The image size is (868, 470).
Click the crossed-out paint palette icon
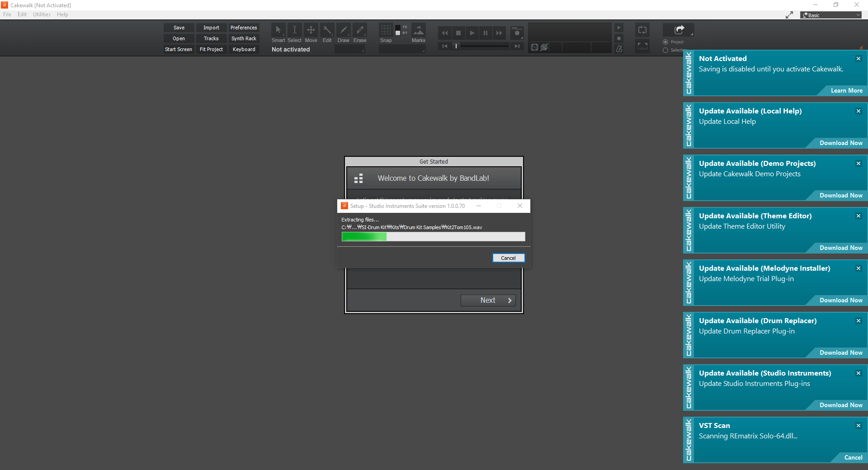pyautogui.click(x=544, y=47)
